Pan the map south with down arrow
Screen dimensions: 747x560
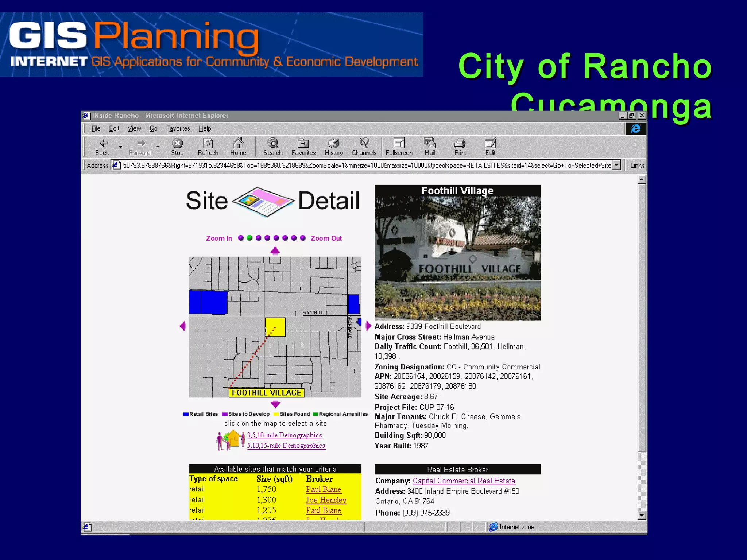(x=275, y=404)
